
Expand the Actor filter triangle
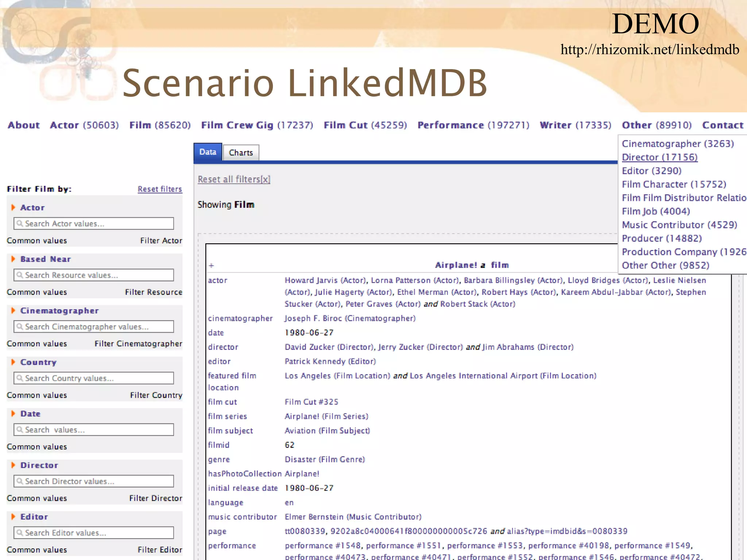pos(13,207)
